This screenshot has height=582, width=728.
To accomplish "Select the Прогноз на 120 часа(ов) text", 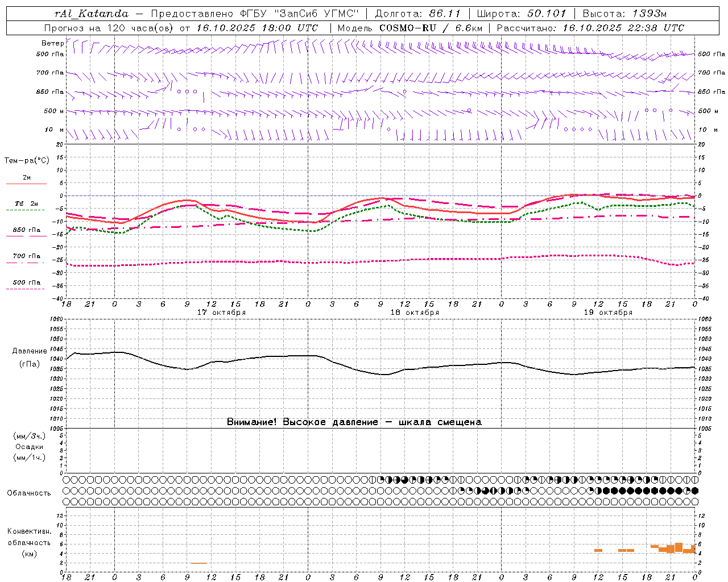I will pos(110,28).
